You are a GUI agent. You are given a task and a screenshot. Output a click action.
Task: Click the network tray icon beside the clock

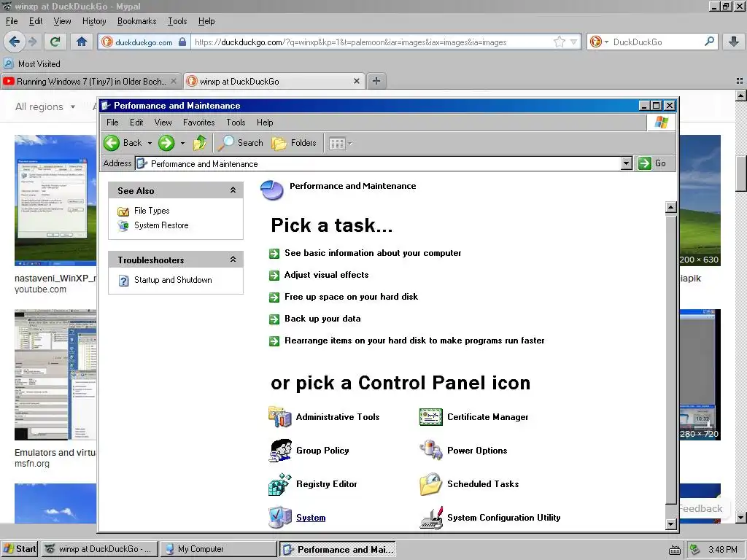click(695, 550)
